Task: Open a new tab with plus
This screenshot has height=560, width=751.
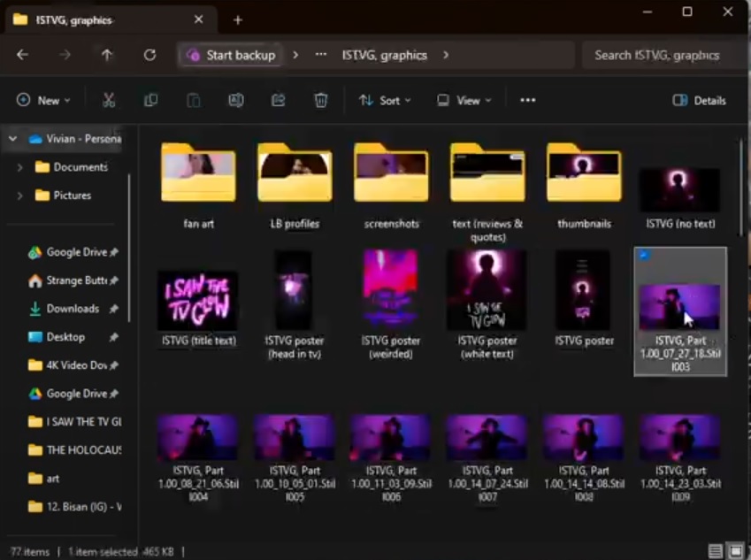Action: coord(238,20)
